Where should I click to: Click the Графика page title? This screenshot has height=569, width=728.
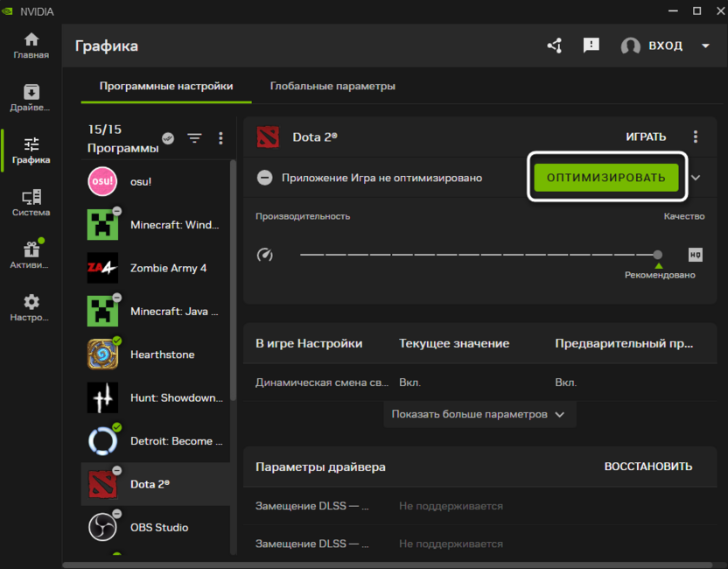click(x=107, y=46)
